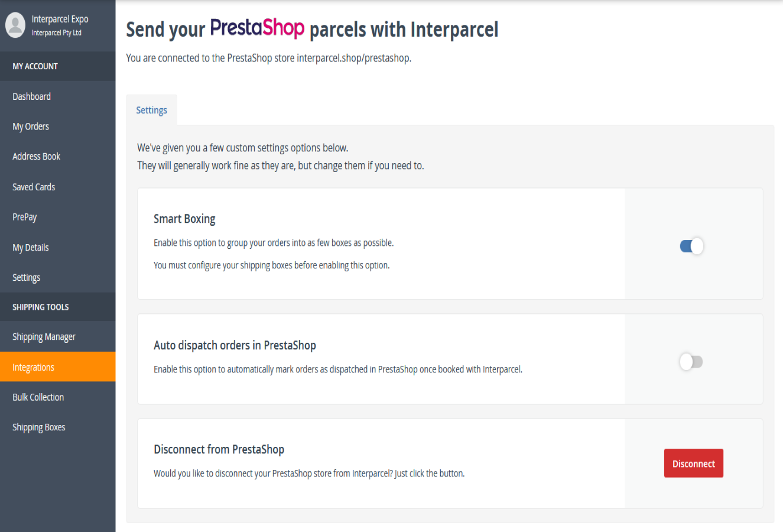Image resolution: width=783 pixels, height=532 pixels.
Task: Disable the Smart Boxing toggle
Action: click(691, 245)
